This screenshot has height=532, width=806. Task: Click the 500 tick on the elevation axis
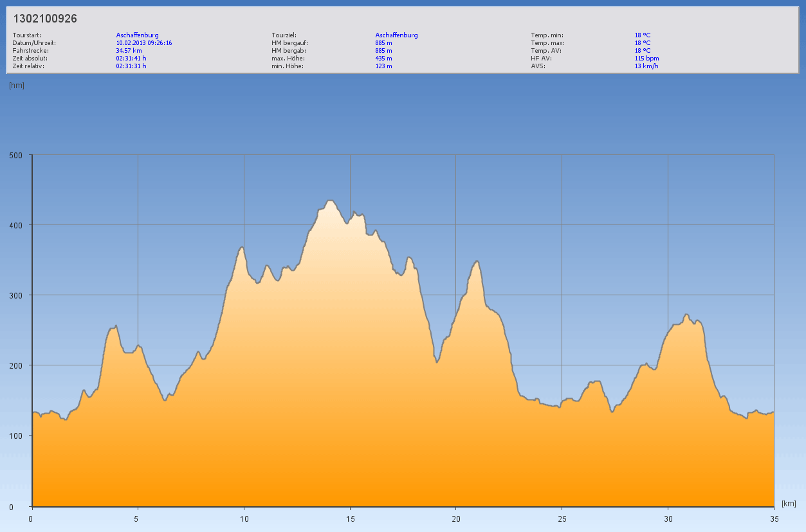coord(15,155)
